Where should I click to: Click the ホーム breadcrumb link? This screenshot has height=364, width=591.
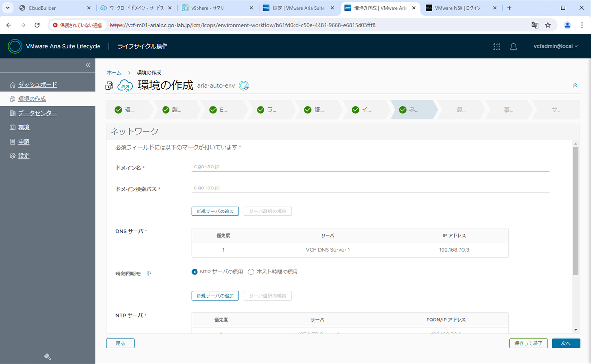(x=114, y=73)
